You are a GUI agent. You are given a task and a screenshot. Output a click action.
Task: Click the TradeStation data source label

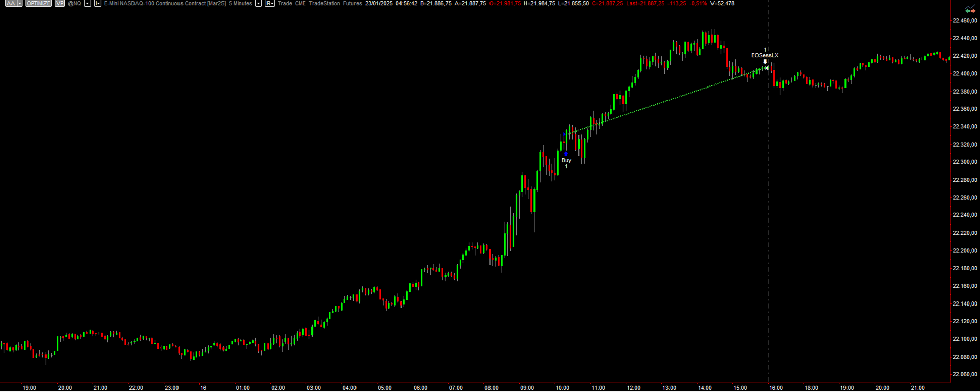(x=324, y=4)
